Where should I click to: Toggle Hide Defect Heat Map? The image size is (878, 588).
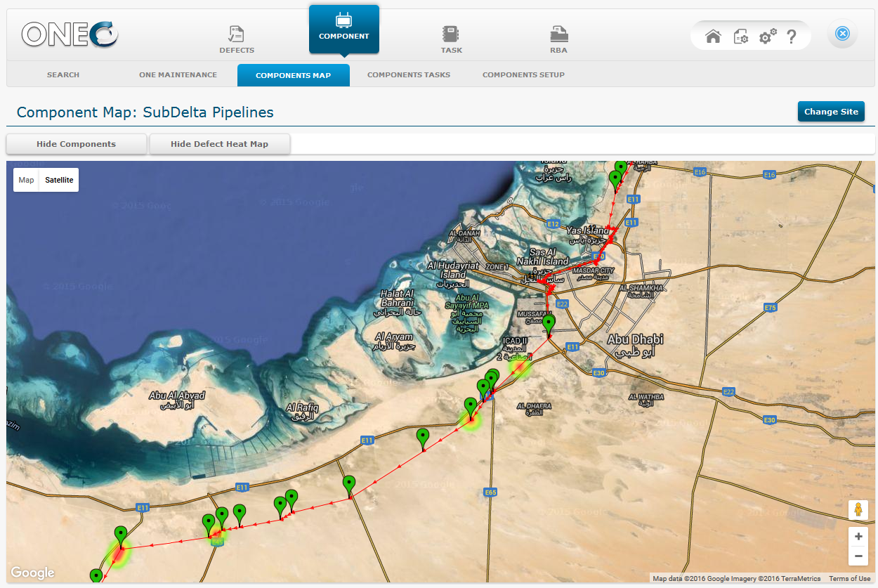point(220,144)
